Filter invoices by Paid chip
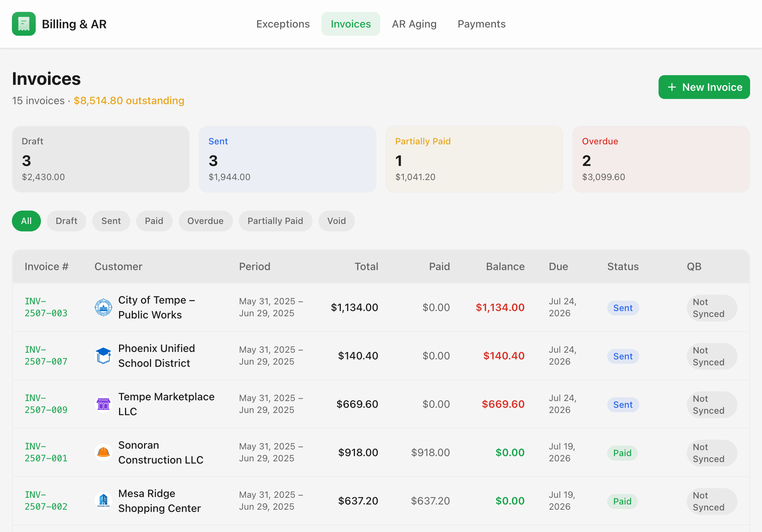The image size is (762, 532). 154,221
